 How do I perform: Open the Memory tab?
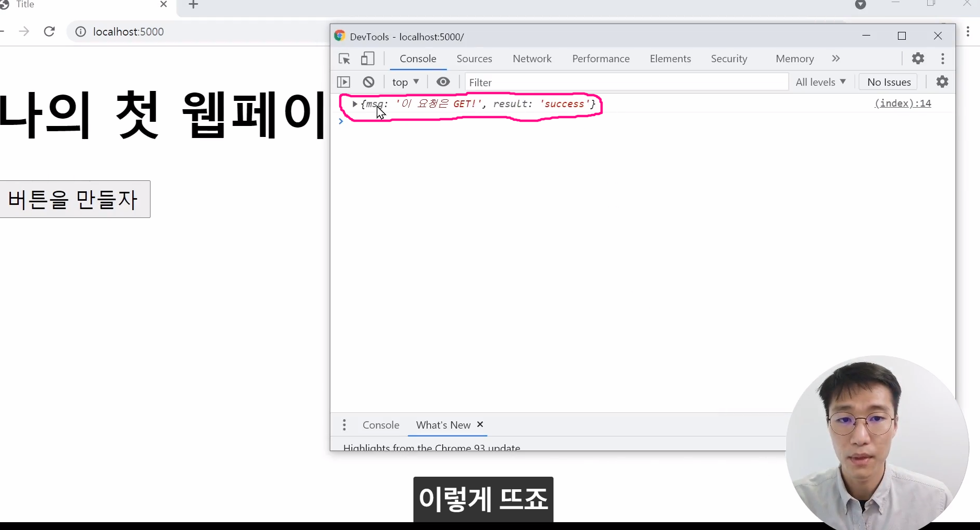tap(795, 59)
